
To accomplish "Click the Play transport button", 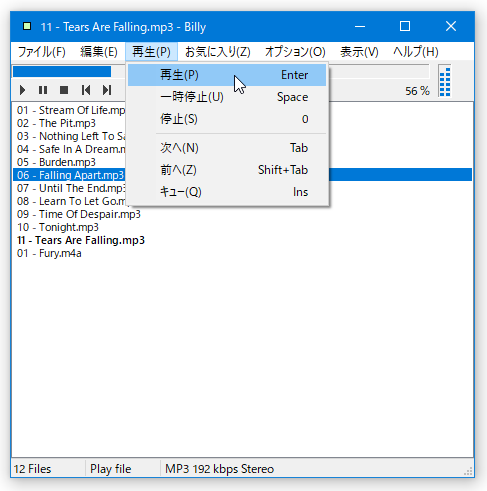I will pyautogui.click(x=22, y=90).
